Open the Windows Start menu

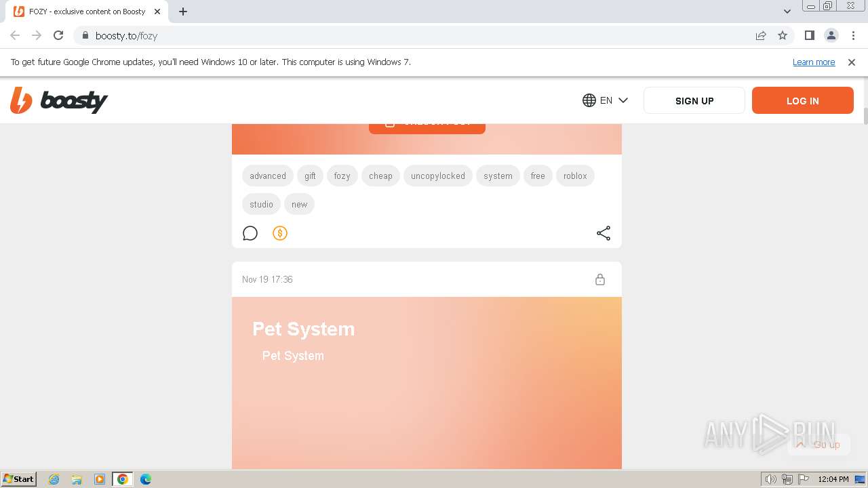click(19, 479)
